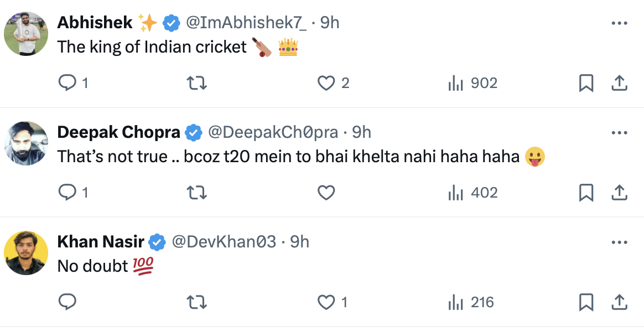Screen dimensions: 644x331
Task: Bookmark Abhishek's tweet
Action: [586, 83]
